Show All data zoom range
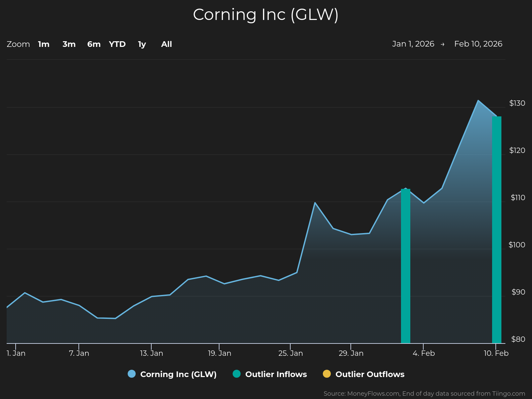 pyautogui.click(x=167, y=44)
